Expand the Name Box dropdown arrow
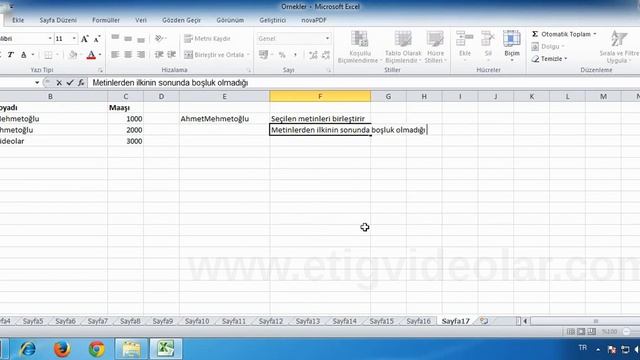Viewport: 640px width, 360px height. [37, 83]
